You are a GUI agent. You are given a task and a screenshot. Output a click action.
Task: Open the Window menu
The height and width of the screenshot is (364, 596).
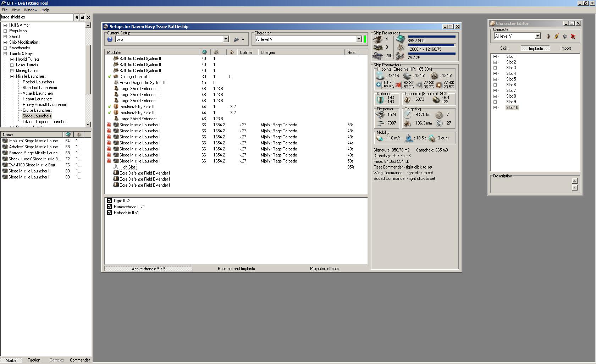point(31,10)
